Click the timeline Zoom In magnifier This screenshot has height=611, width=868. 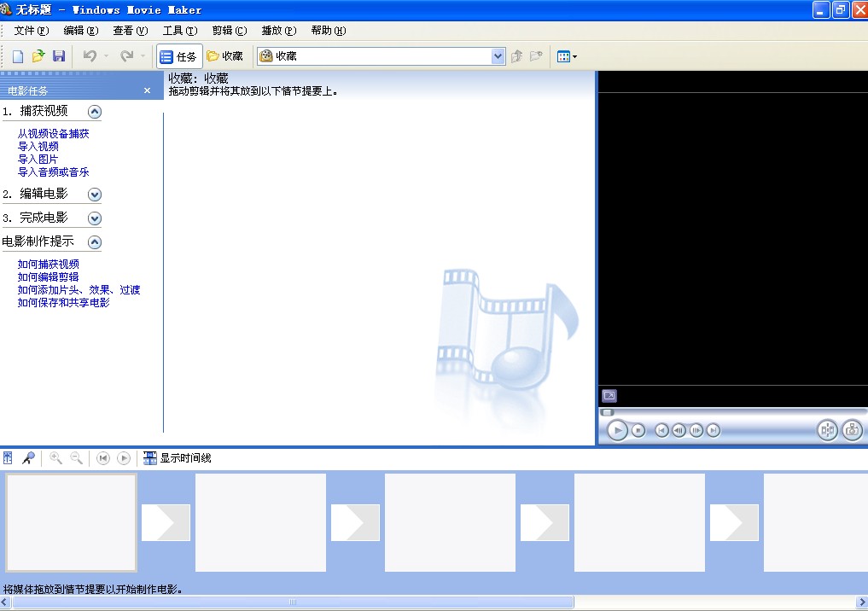tap(55, 457)
